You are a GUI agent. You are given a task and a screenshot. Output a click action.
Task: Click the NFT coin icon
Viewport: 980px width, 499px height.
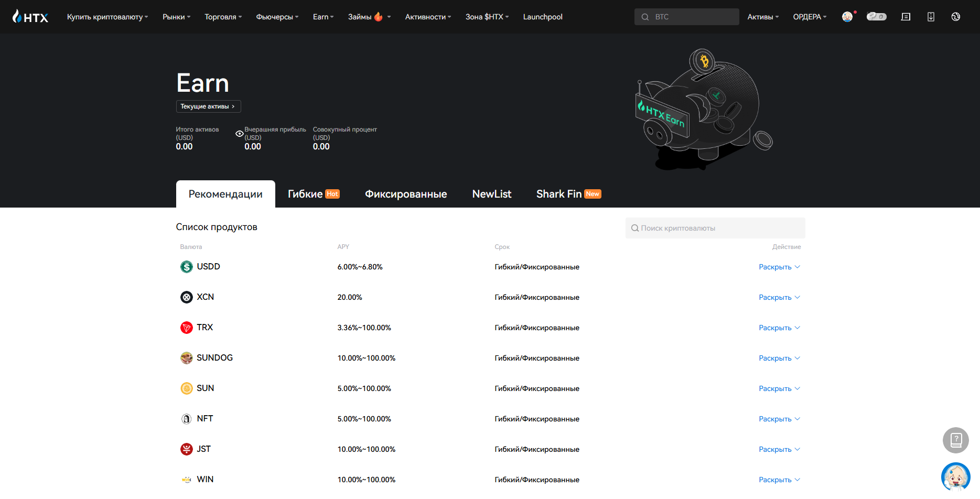coord(187,419)
